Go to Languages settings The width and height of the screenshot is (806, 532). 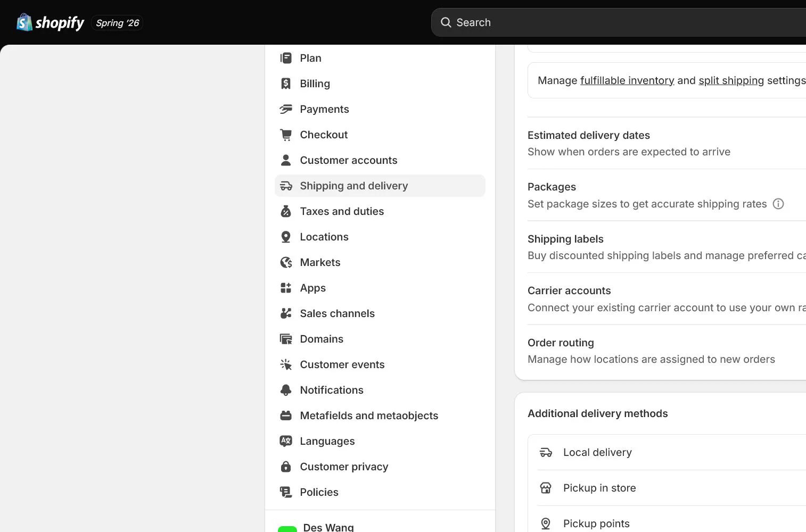pyautogui.click(x=380, y=441)
